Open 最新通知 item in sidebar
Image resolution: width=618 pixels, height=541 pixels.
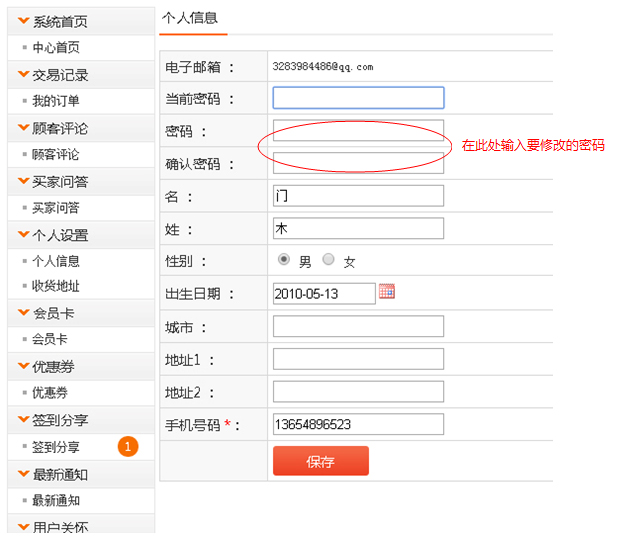[56, 500]
